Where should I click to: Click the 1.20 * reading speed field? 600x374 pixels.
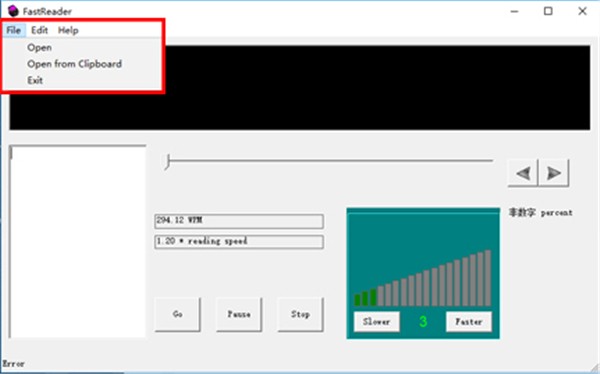239,242
